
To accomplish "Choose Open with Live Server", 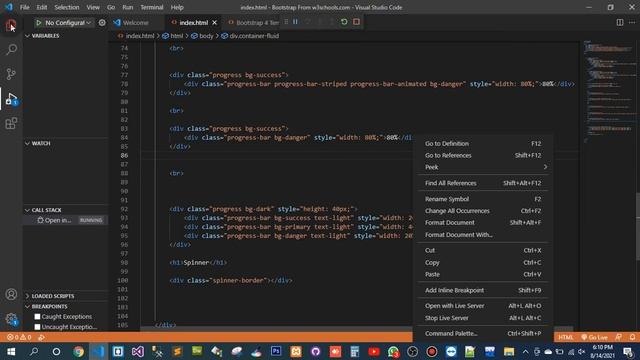I will [482, 306].
